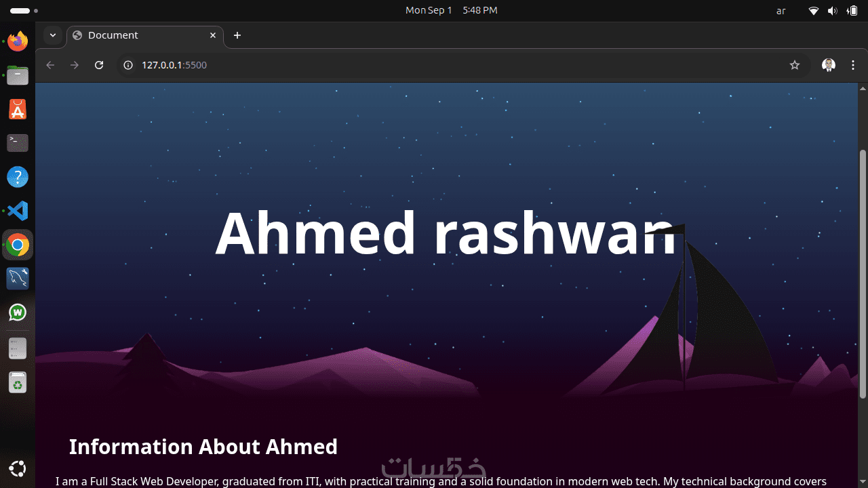Click the 'Full Stack Web Developer' paragraph
The height and width of the screenshot is (488, 868).
click(441, 481)
